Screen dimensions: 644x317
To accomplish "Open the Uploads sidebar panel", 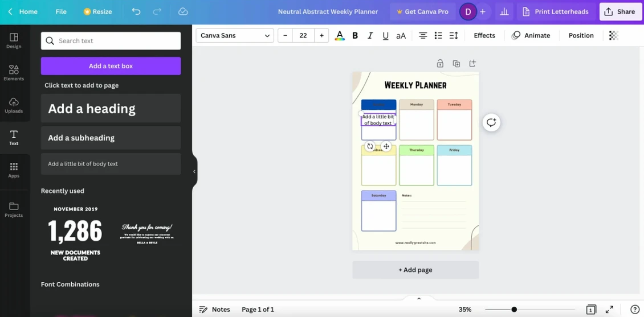I will coord(14,105).
